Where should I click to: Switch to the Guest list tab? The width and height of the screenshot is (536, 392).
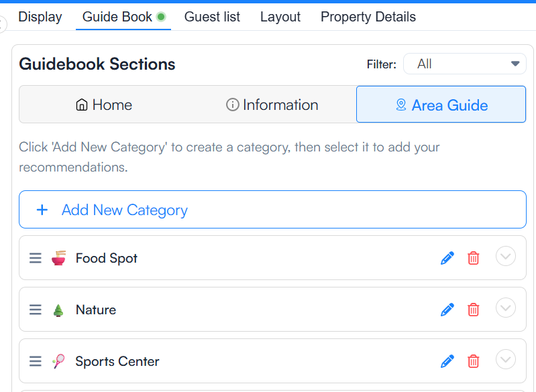tap(212, 17)
